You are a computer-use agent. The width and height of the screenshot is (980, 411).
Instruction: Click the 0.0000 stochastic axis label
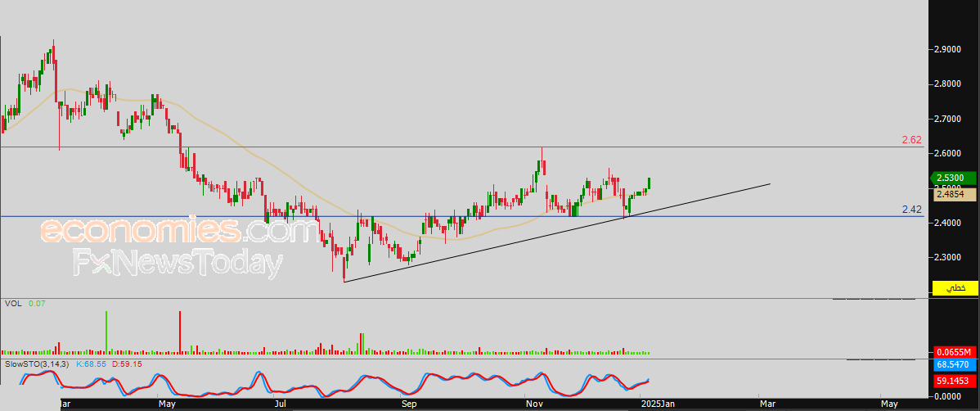947,396
